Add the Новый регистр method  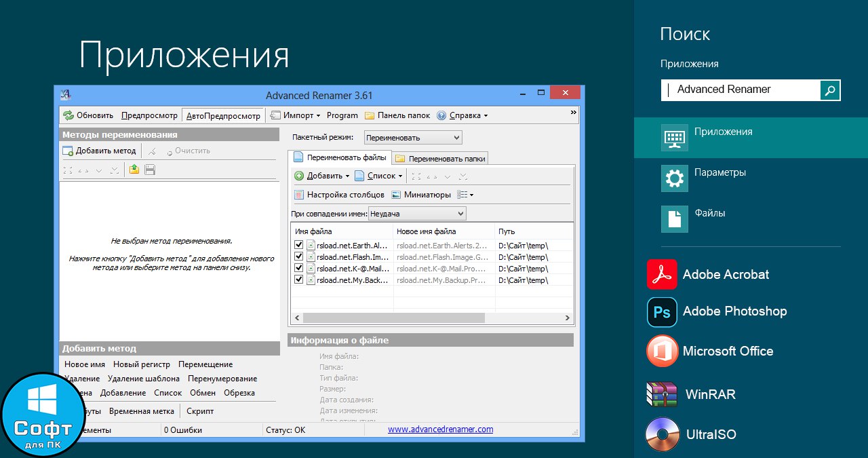(x=142, y=364)
